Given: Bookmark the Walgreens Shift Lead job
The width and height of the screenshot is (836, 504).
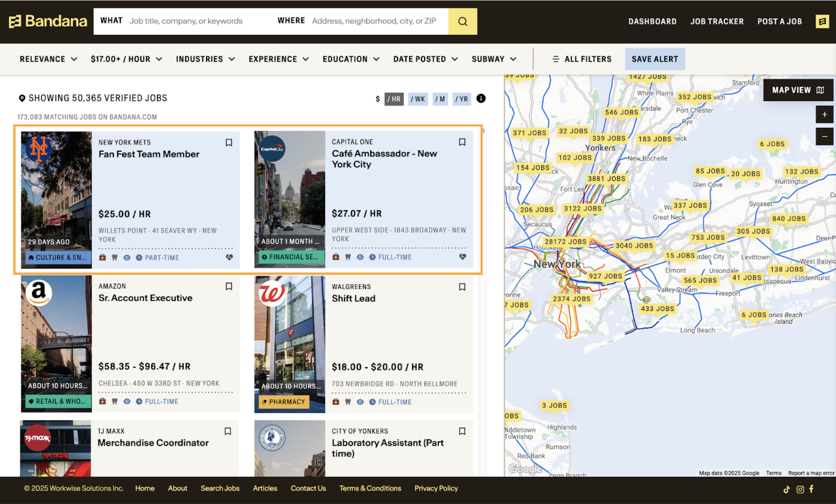Looking at the screenshot, I should coord(462,287).
